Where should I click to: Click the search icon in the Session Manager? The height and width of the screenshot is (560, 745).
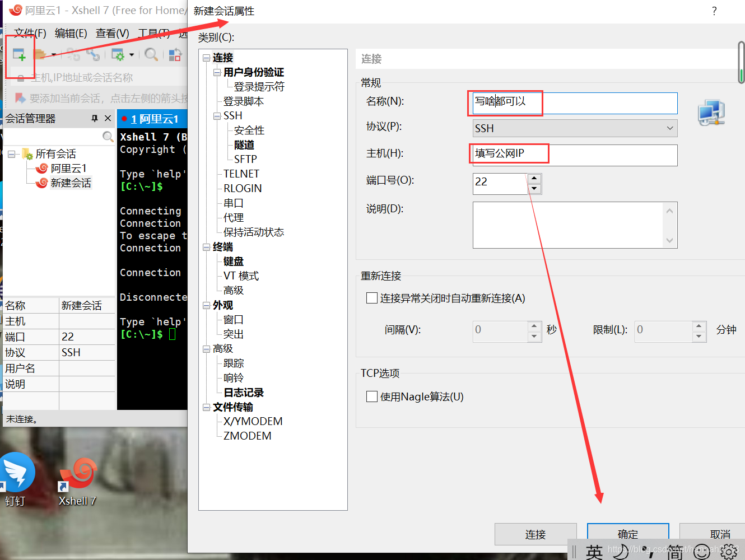pyautogui.click(x=108, y=137)
